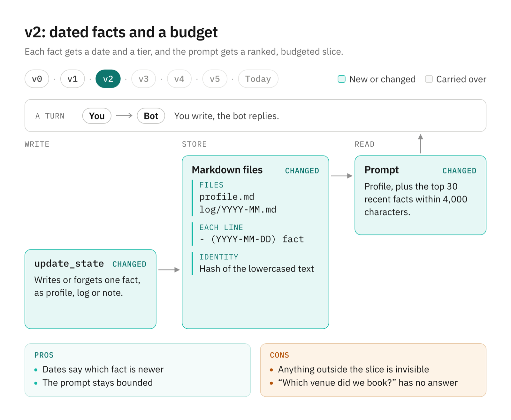
Task: Click the Carried over legend swatch
Action: tap(429, 79)
